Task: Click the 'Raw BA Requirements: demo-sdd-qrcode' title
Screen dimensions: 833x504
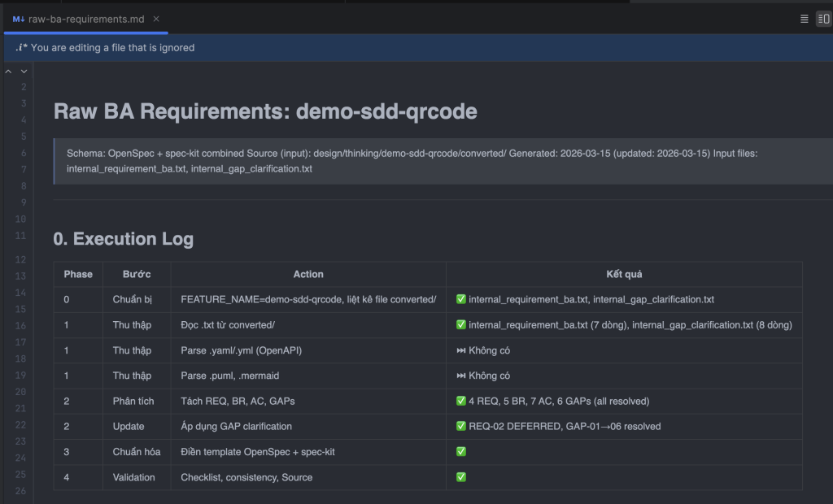Action: click(x=265, y=111)
